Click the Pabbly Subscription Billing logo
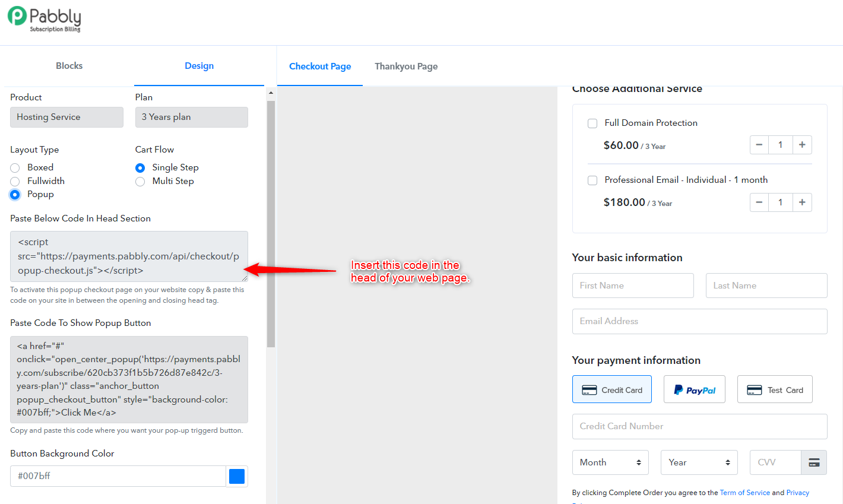Viewport: 843px width, 504px height. tap(45, 19)
